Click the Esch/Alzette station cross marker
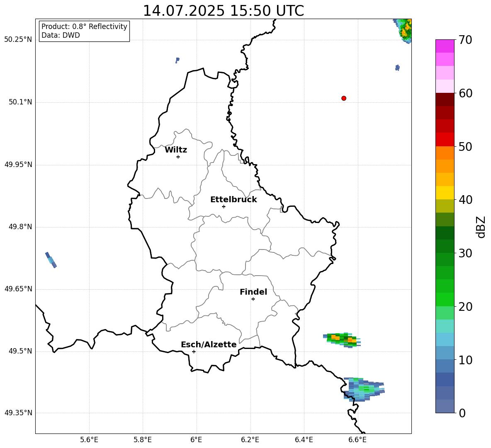491x448 pixels. tap(194, 351)
